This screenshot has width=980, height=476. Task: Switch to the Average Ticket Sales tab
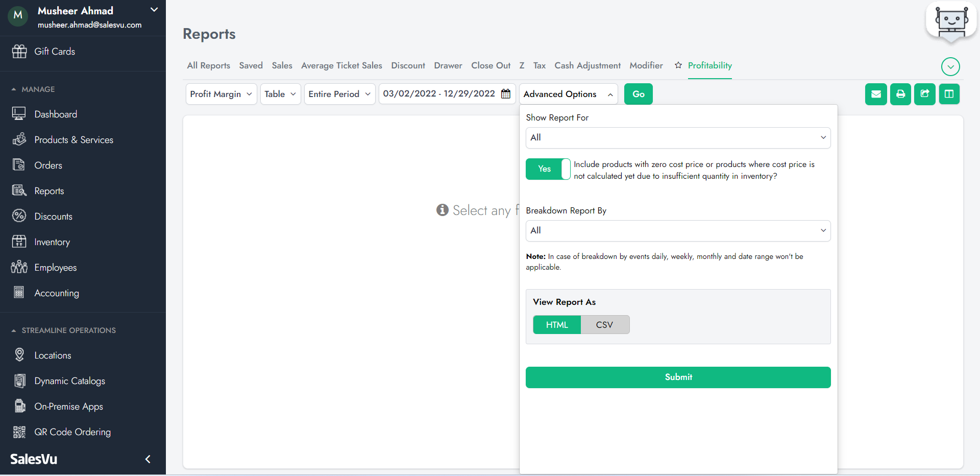(341, 65)
